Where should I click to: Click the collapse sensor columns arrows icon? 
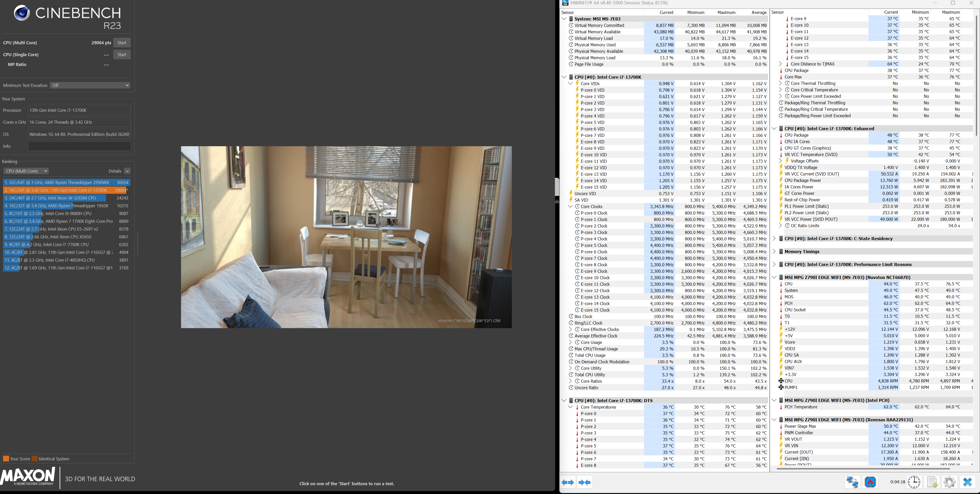pyautogui.click(x=584, y=482)
